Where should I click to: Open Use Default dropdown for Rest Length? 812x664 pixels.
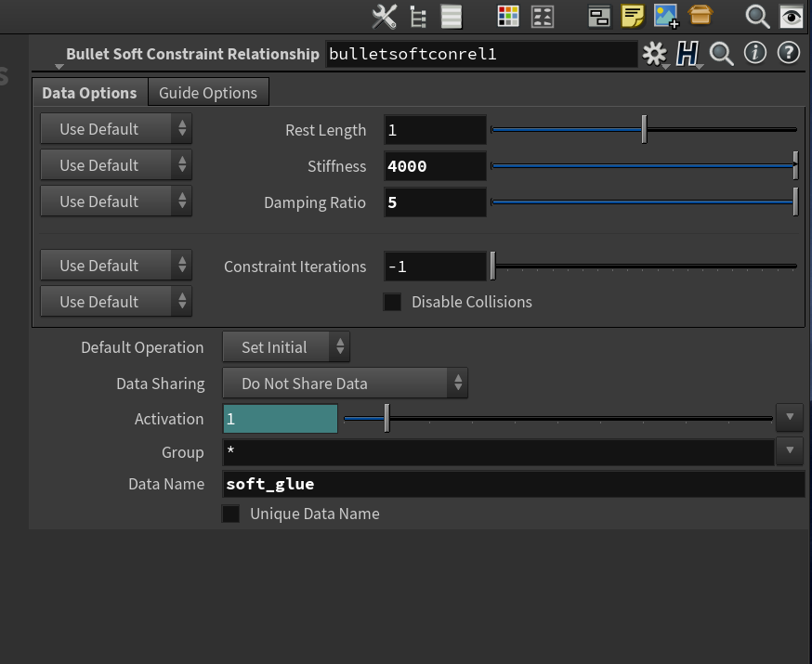point(116,129)
